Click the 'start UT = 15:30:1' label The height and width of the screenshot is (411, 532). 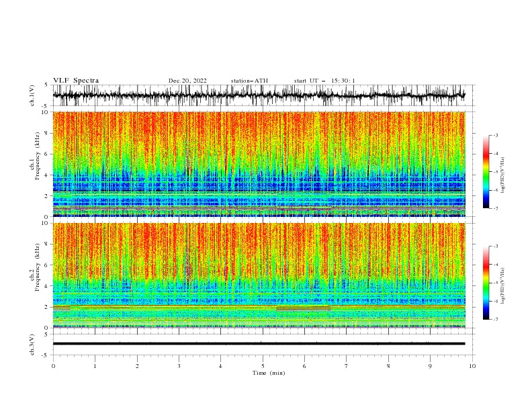click(x=324, y=81)
